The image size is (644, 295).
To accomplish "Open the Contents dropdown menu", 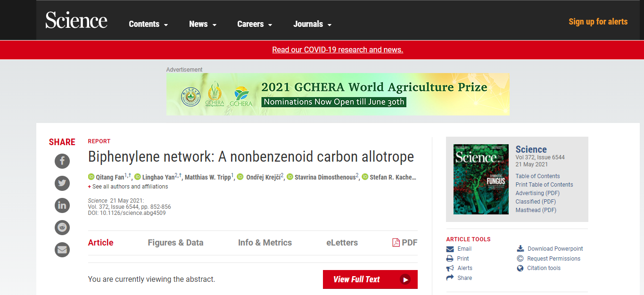I will (149, 24).
